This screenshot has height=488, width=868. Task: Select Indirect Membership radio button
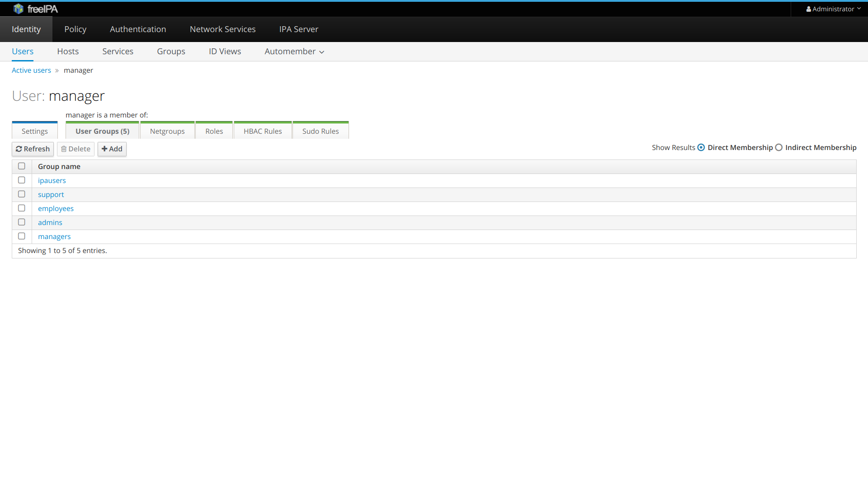click(x=779, y=148)
